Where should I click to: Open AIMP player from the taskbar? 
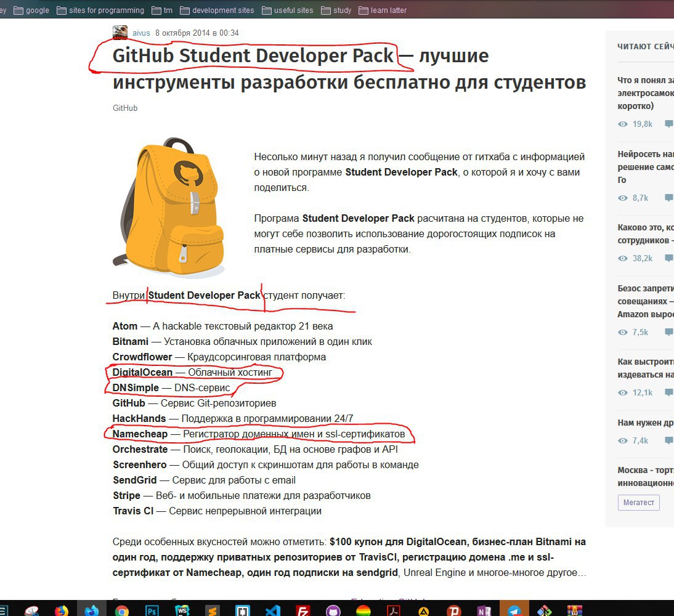tap(424, 610)
